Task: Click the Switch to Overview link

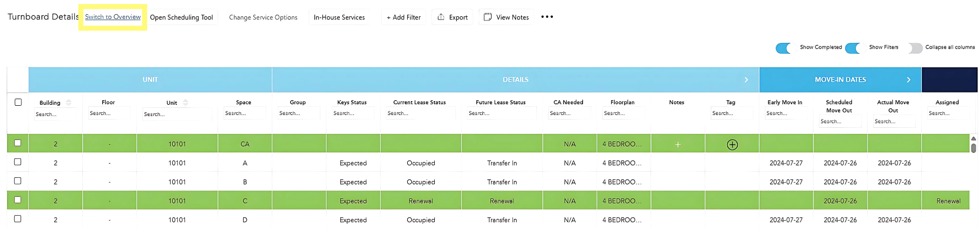Action: click(x=112, y=17)
